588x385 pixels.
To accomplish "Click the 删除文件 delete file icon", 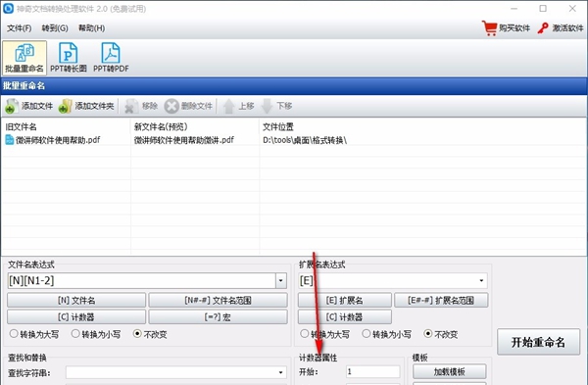I will (x=171, y=106).
